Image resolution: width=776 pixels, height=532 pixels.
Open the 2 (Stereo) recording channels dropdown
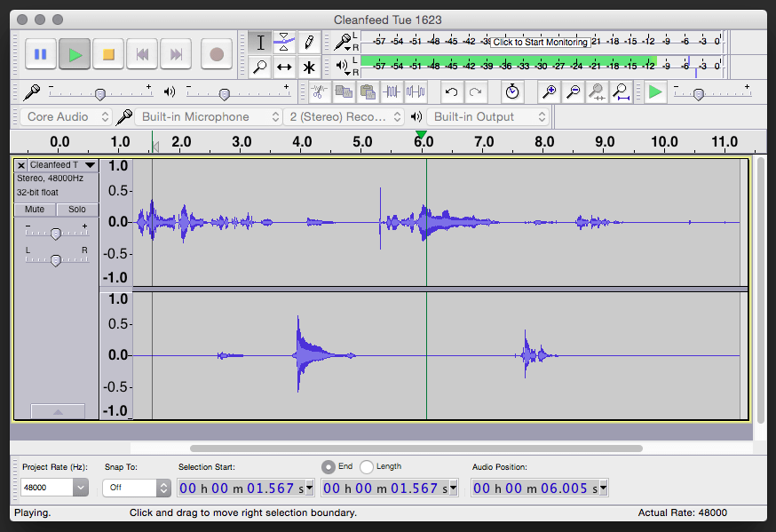coord(344,117)
